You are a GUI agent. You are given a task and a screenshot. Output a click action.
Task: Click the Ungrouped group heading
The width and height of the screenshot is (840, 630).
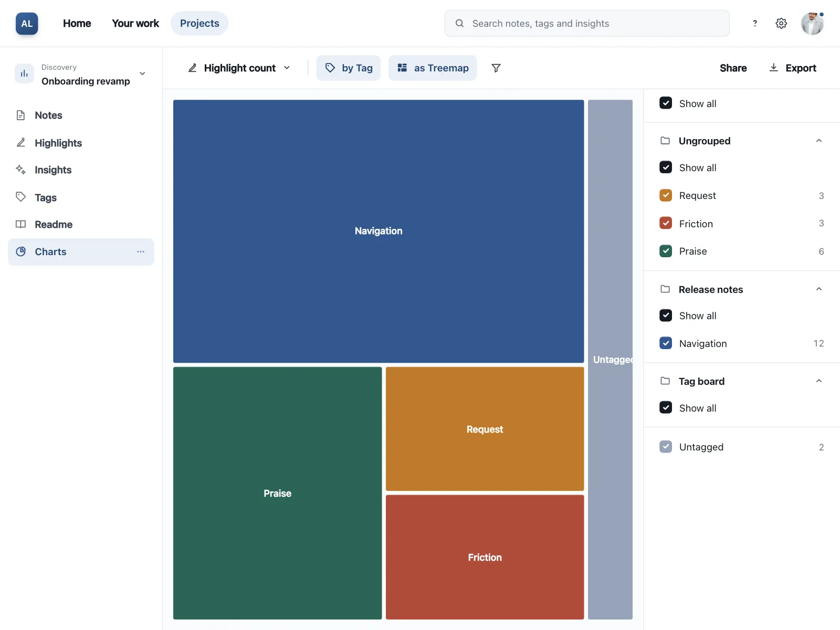(705, 141)
